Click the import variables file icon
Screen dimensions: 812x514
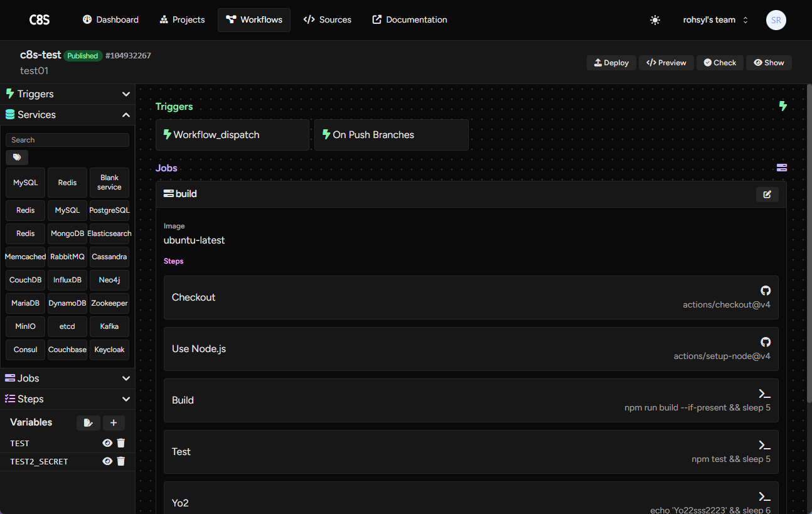pos(88,423)
